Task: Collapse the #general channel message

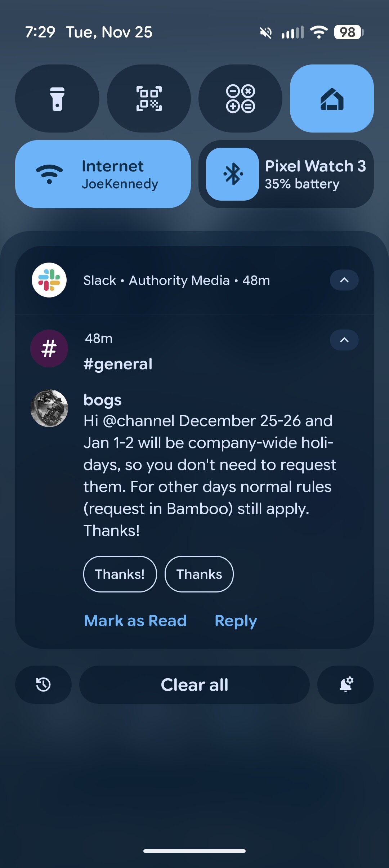Action: click(x=344, y=340)
